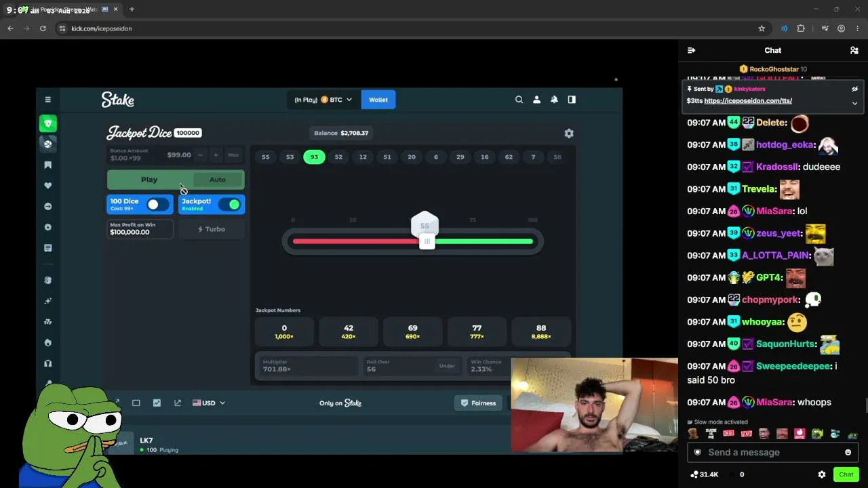This screenshot has height=488, width=868.
Task: Click the 69 jackpot number card
Action: pos(412,332)
